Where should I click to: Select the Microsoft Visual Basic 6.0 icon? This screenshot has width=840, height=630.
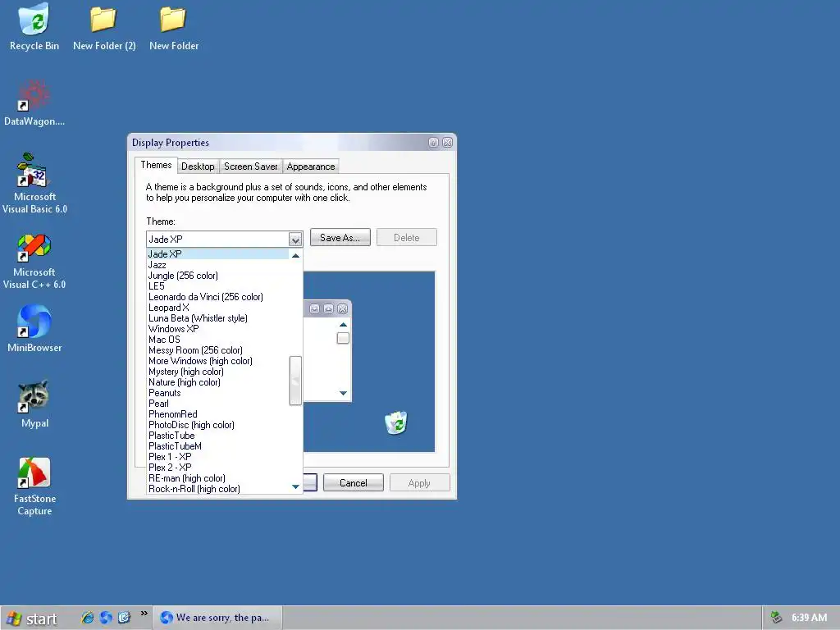coord(34,183)
